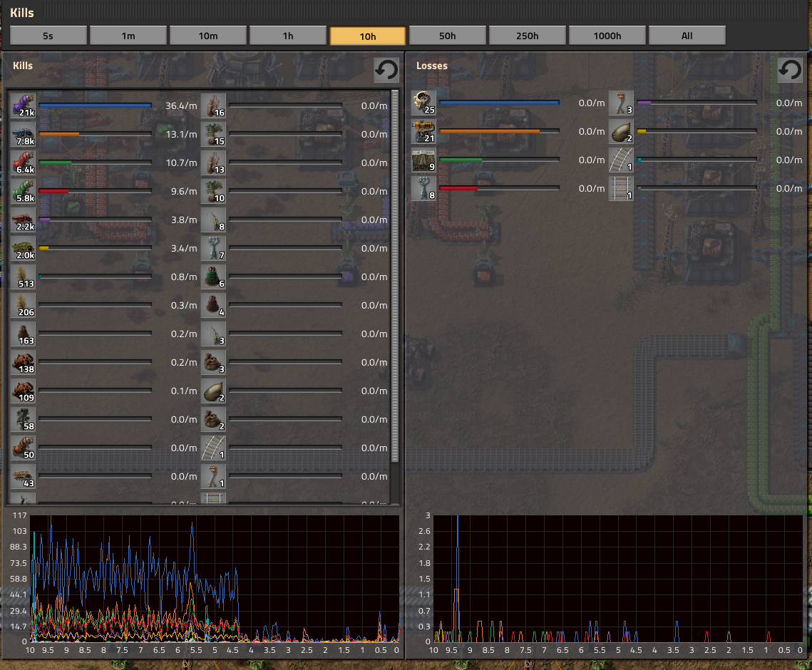The image size is (812, 670).
Task: Click the blue rate bar at 36.4/m
Action: click(95, 105)
